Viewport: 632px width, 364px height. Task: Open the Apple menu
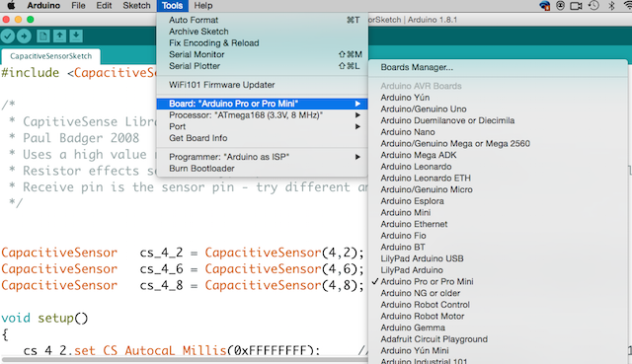[x=11, y=6]
